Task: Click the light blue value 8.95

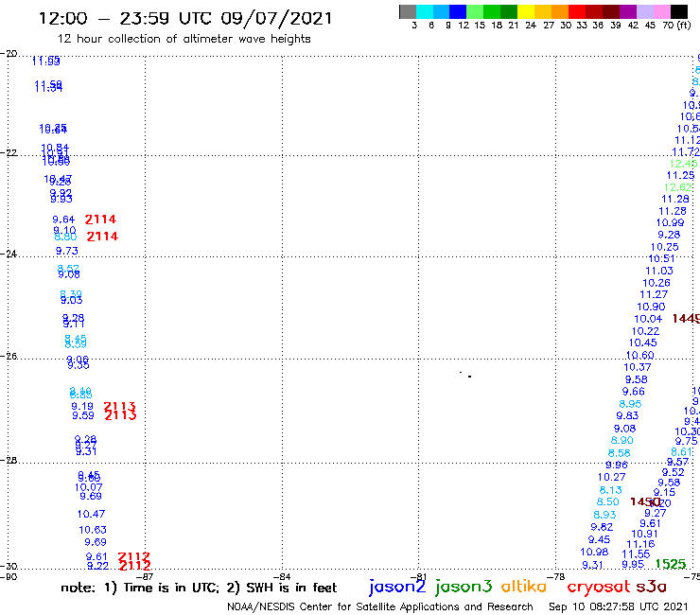Action: [630, 404]
